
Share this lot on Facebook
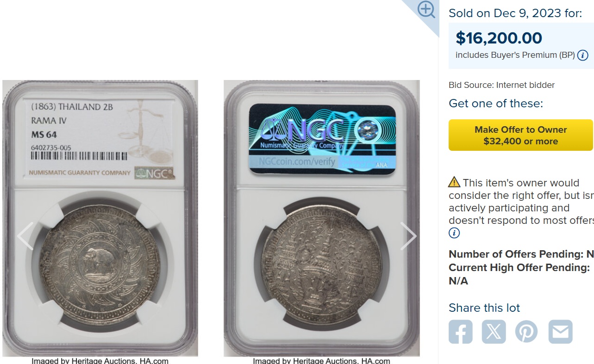[461, 332]
